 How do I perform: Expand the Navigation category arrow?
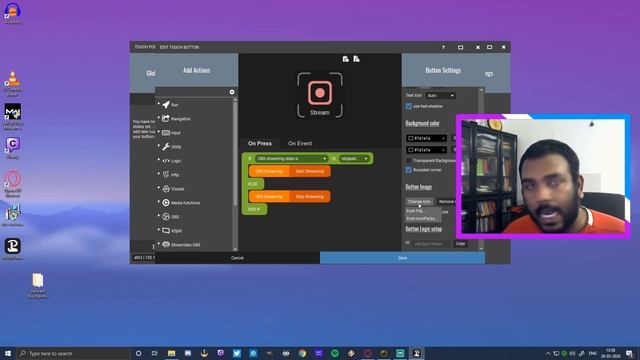tap(159, 118)
